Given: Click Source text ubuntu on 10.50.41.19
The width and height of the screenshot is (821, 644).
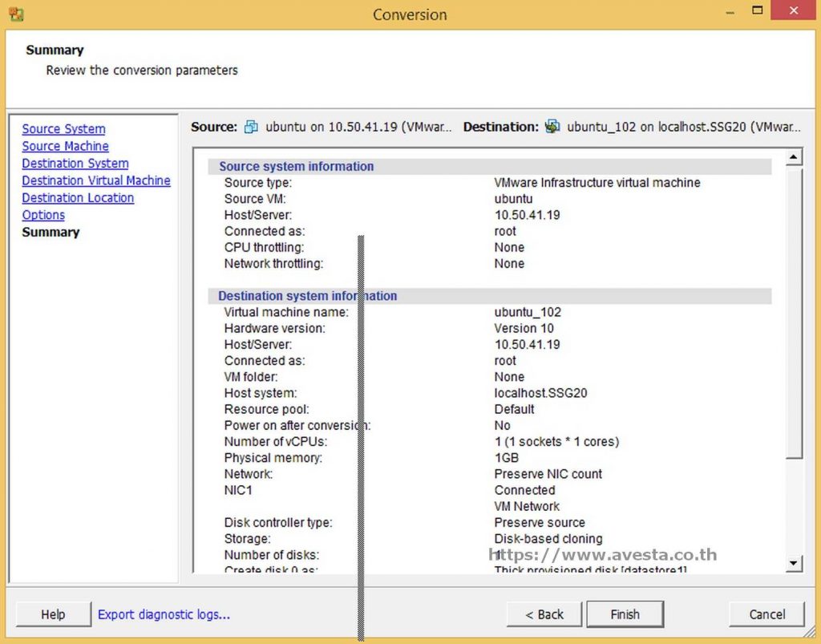Looking at the screenshot, I should click(358, 128).
